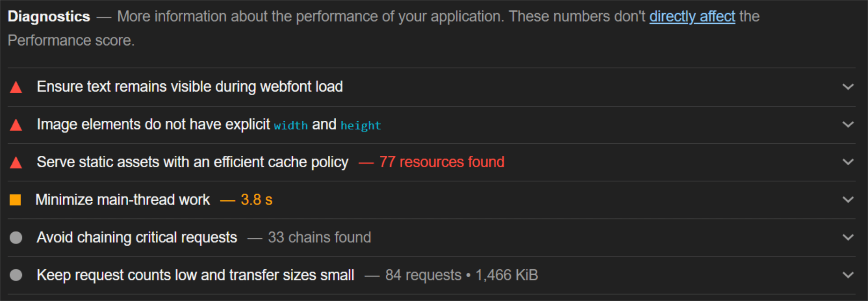
Task: Expand the image width and height audit chevron
Action: 848,125
